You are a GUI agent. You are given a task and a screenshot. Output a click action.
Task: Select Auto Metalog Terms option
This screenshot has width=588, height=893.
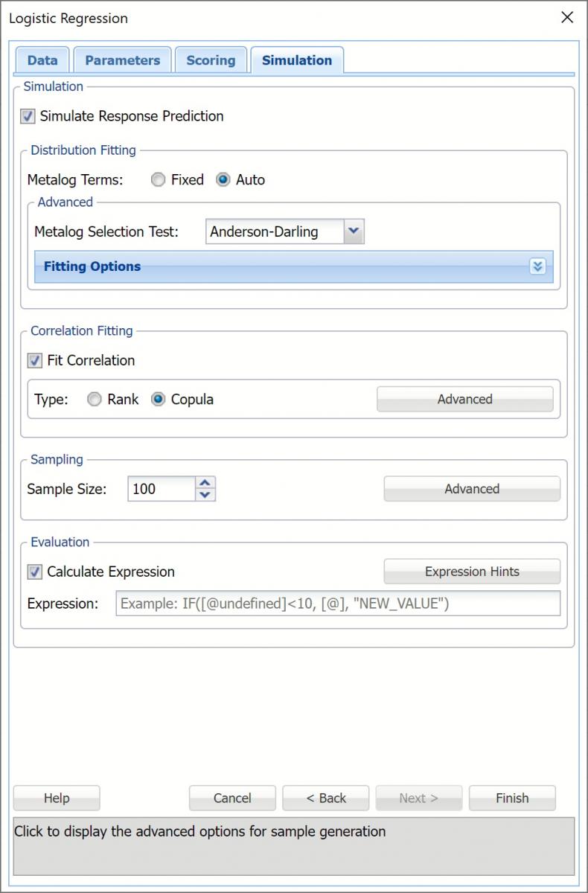point(223,180)
